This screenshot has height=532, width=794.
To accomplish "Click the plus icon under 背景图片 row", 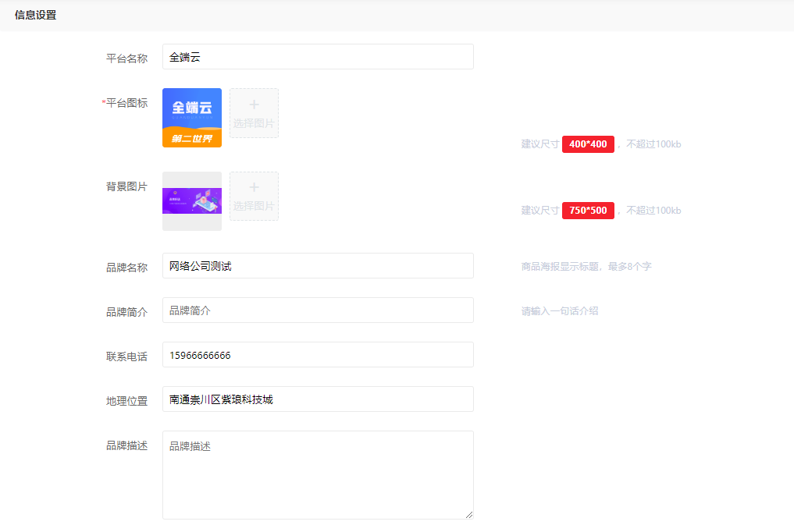I will [x=254, y=188].
